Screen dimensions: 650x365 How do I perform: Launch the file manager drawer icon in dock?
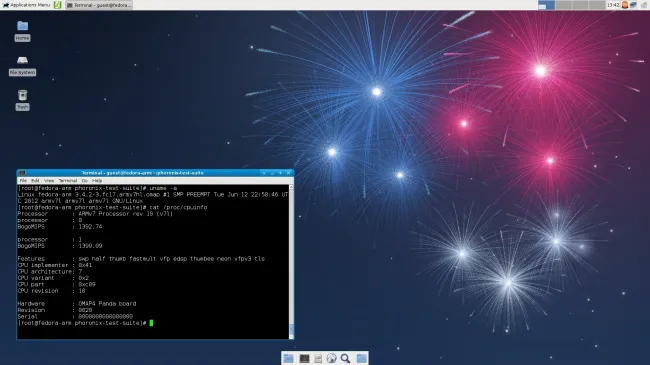click(318, 358)
